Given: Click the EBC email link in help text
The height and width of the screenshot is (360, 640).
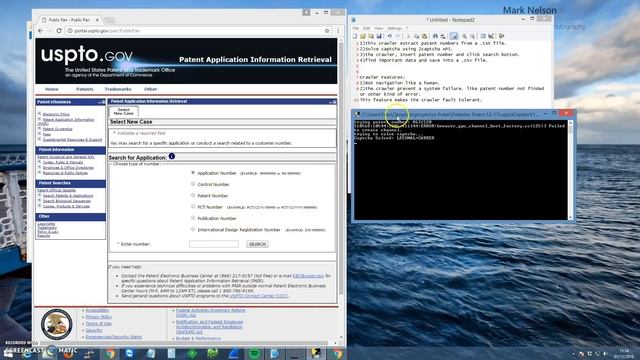Looking at the screenshot, I should 308,276.
